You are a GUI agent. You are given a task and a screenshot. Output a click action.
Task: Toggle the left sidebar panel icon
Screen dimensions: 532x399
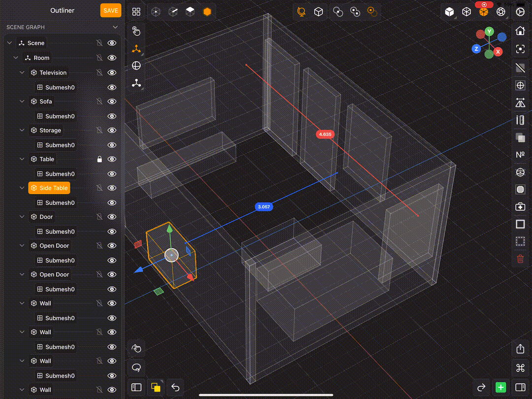pos(136,387)
